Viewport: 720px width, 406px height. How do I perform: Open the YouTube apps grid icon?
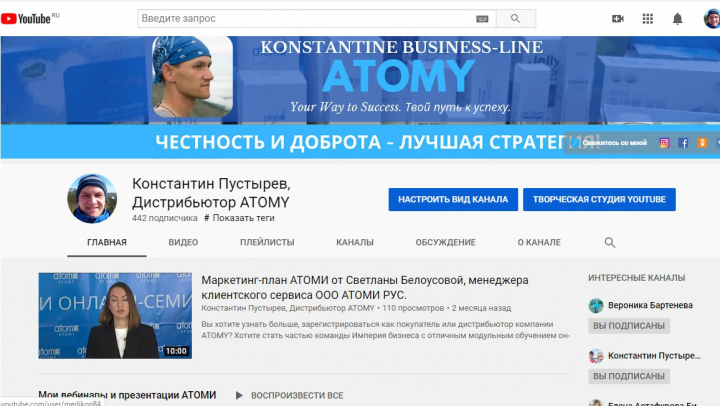tap(647, 19)
